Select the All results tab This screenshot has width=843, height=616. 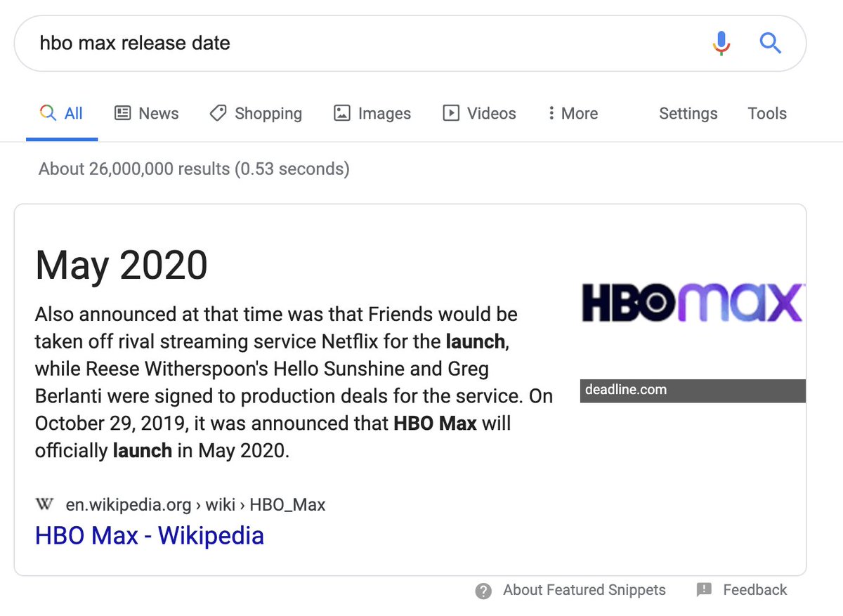tap(62, 114)
